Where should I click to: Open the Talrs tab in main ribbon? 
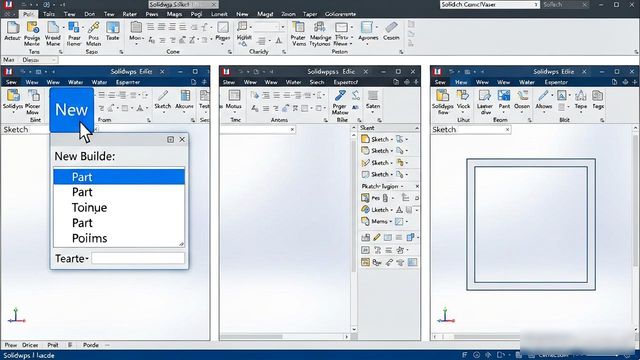click(x=49, y=14)
